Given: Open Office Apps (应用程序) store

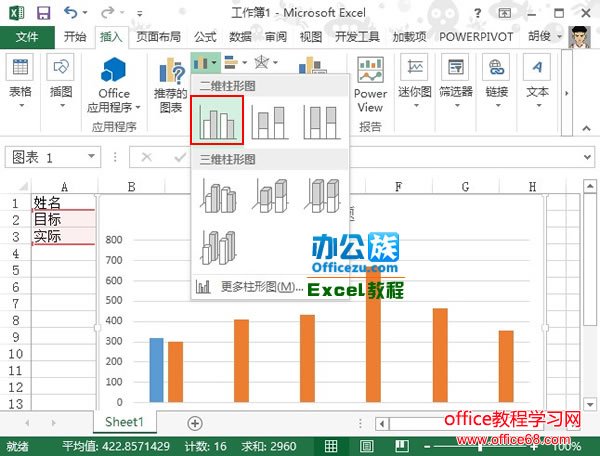Looking at the screenshot, I should click(114, 85).
